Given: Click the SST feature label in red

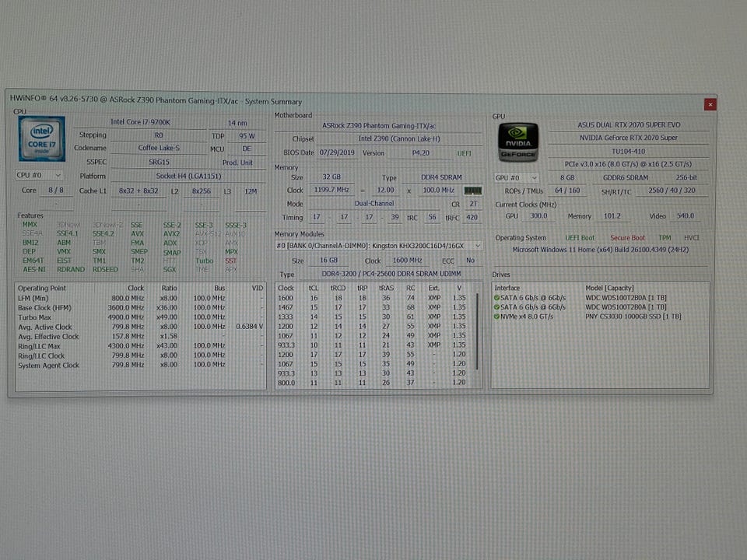Looking at the screenshot, I should 230,261.
